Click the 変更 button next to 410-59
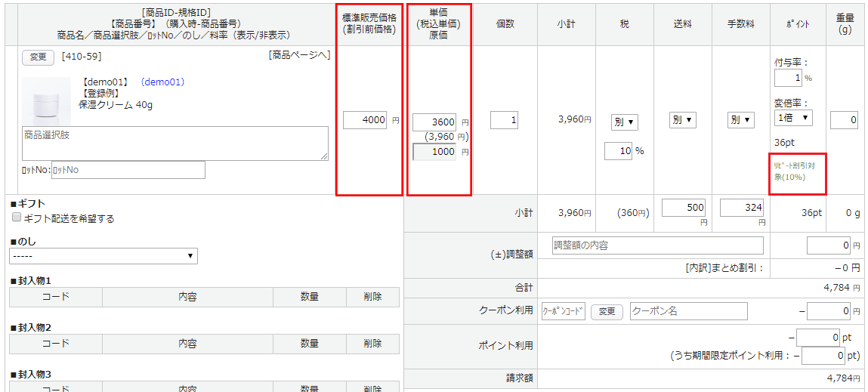 38,57
